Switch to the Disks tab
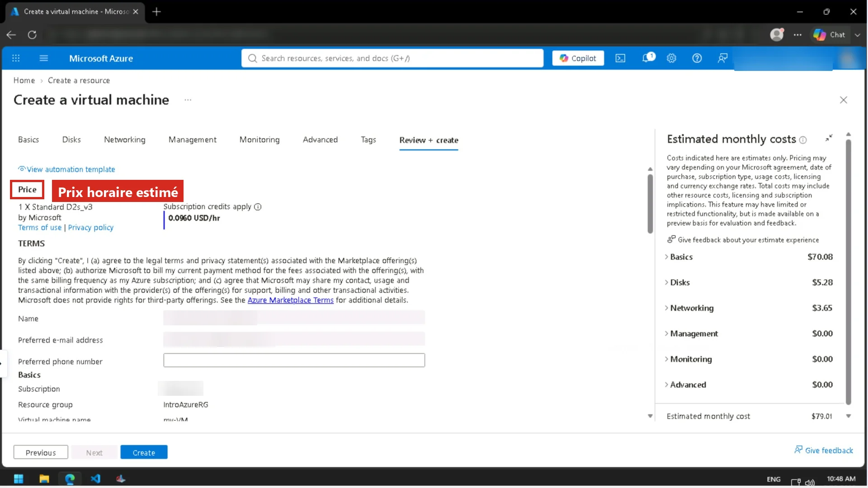Screen dimensions: 868x488 tap(71, 140)
